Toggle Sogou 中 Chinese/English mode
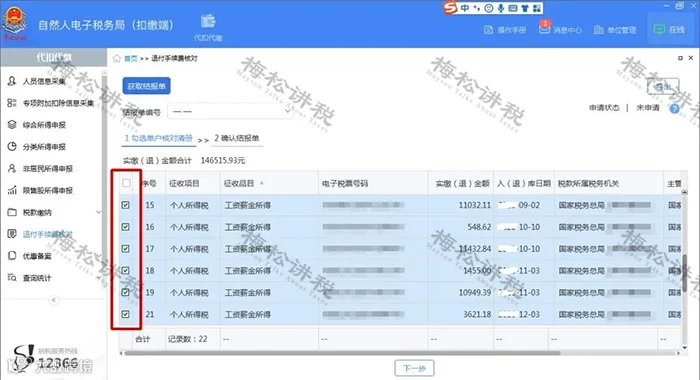 465,8
